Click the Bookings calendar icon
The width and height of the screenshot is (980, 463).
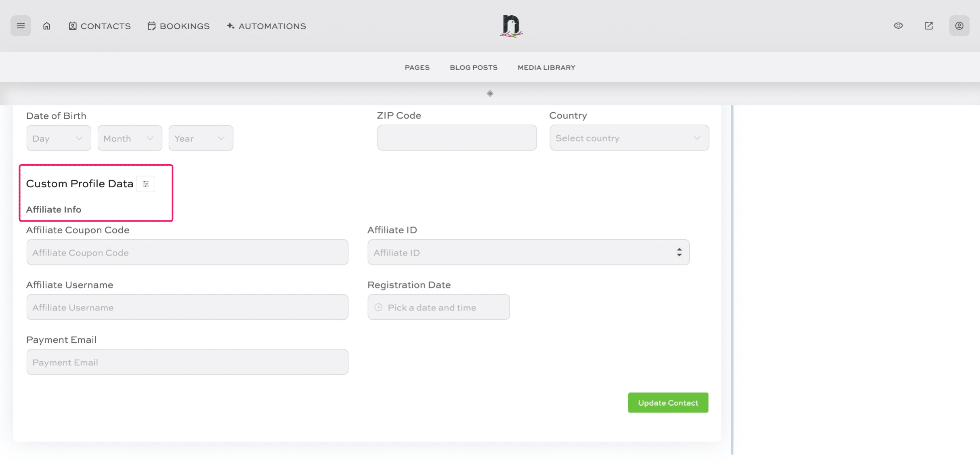[151, 25]
